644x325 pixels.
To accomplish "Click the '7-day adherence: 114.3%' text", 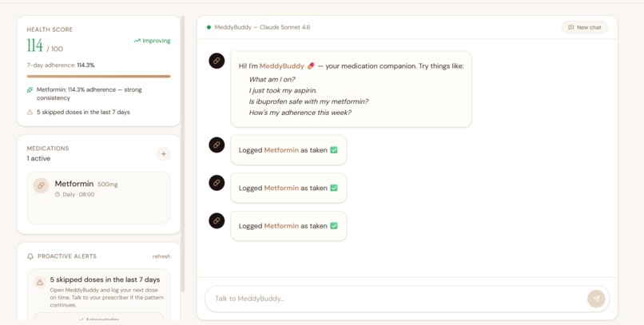I will pyautogui.click(x=61, y=65).
